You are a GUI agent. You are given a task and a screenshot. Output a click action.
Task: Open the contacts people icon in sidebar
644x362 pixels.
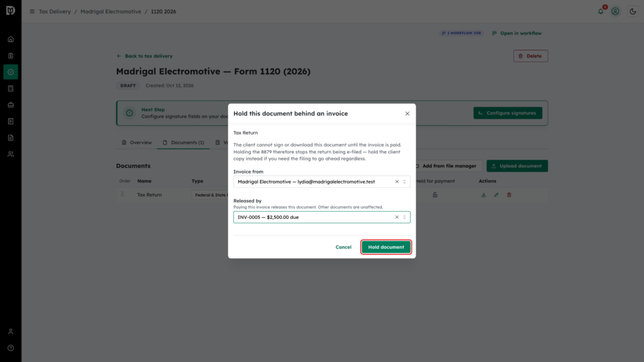click(11, 155)
